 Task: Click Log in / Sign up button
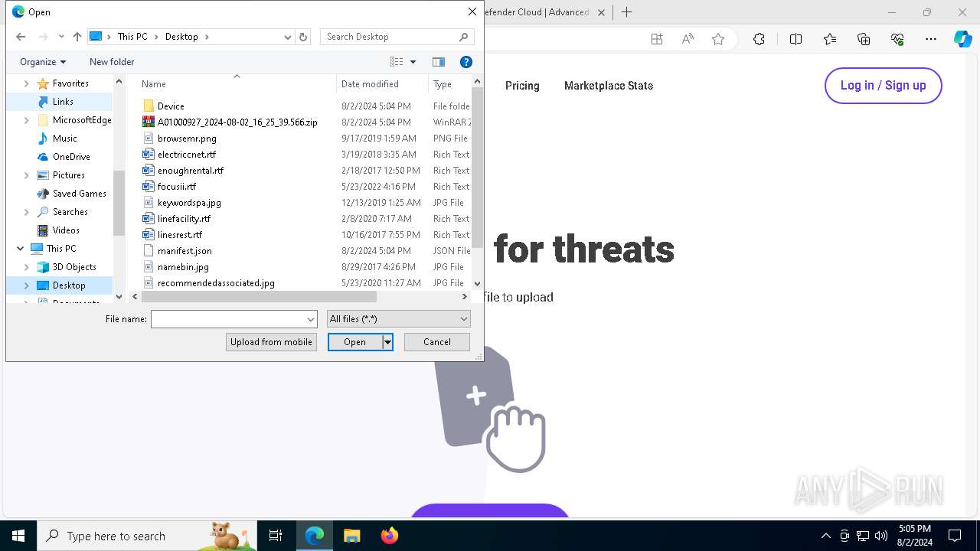click(x=884, y=86)
